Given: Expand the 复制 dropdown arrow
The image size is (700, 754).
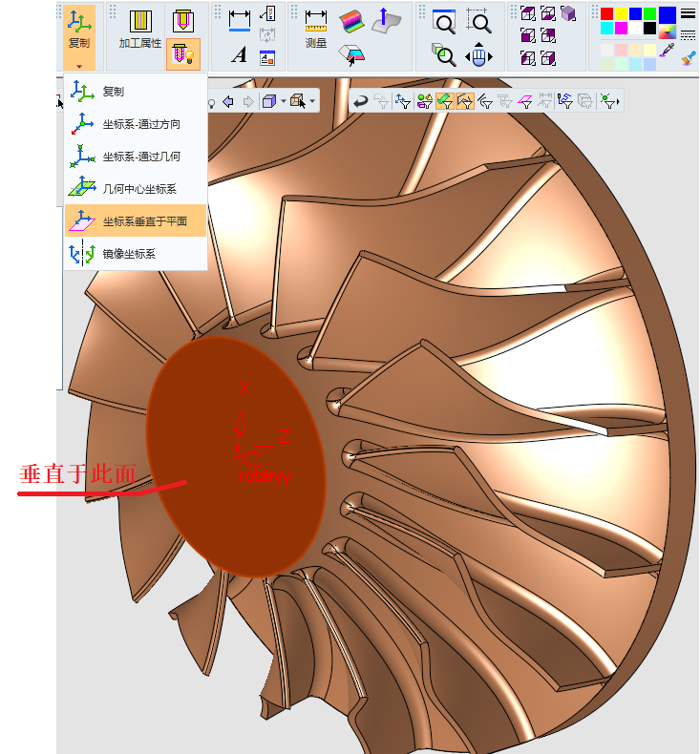Looking at the screenshot, I should [x=79, y=67].
